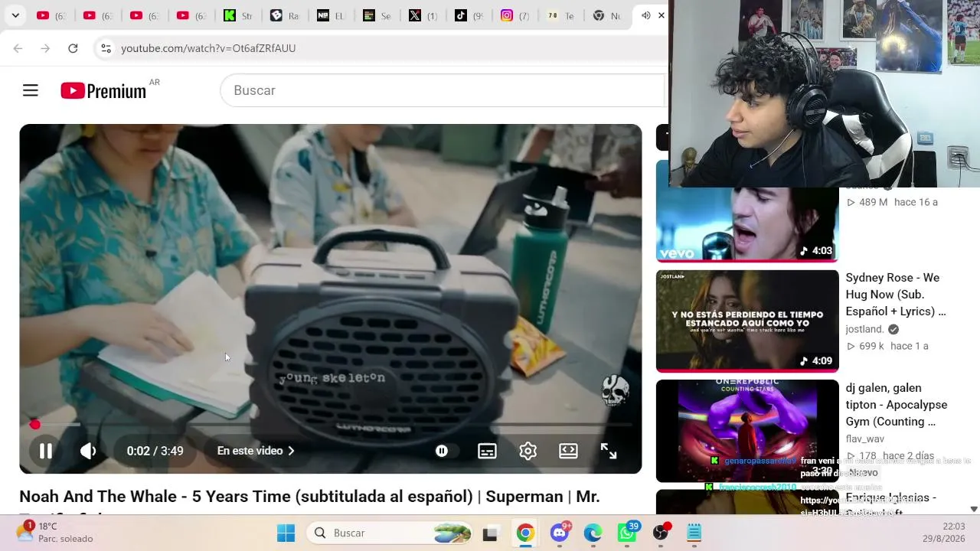Open OBS Studio from the taskbar

[x=661, y=533]
